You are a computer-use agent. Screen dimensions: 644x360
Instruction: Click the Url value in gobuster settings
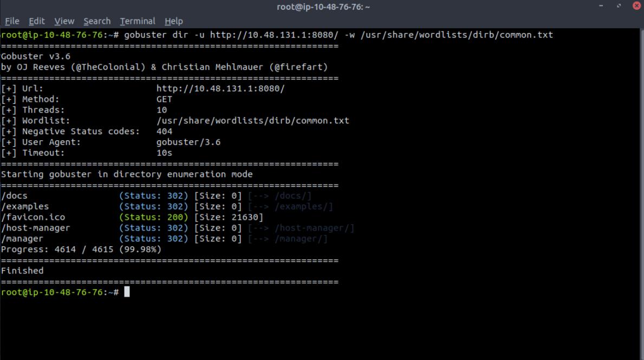[220, 88]
